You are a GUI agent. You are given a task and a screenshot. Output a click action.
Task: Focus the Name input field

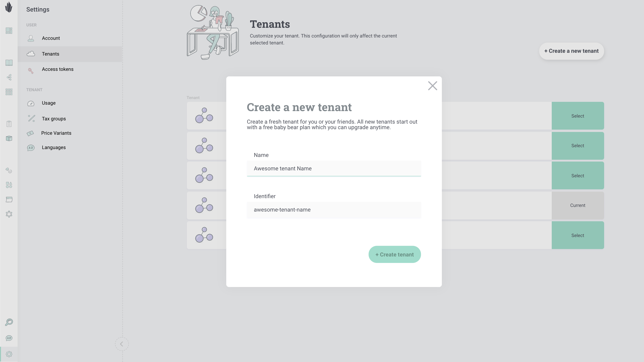334,169
